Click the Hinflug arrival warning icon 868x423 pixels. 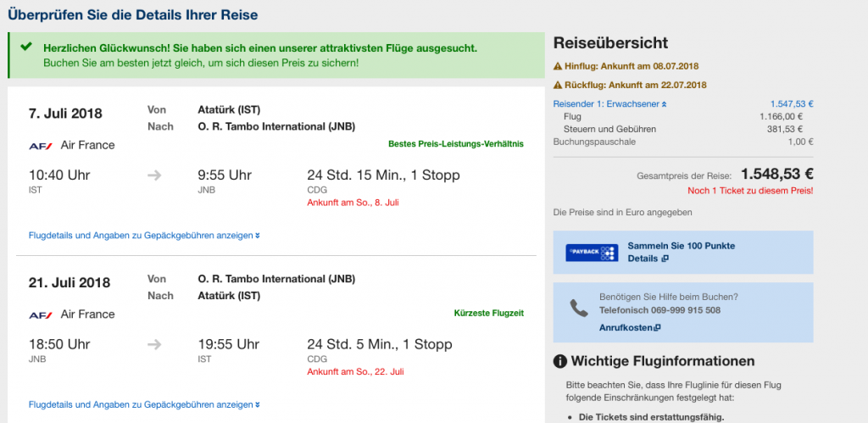click(558, 66)
